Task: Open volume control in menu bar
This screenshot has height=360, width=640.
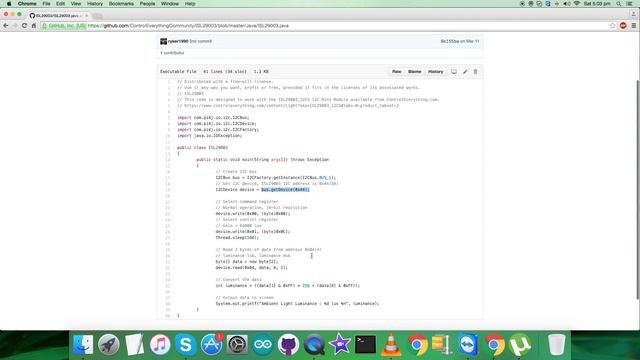Action: pos(567,4)
